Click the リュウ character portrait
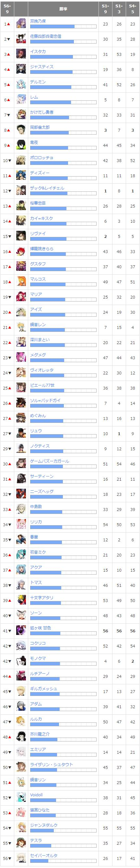The image size is (140, 868). point(21,433)
